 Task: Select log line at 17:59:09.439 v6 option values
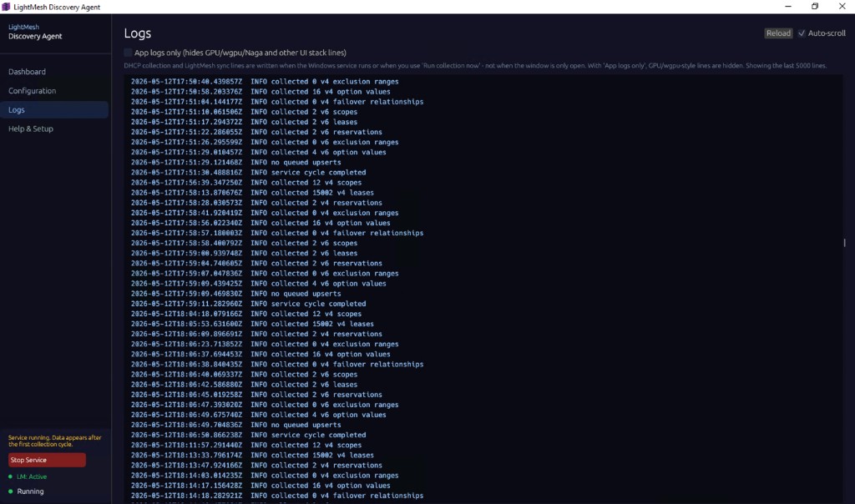pyautogui.click(x=259, y=284)
